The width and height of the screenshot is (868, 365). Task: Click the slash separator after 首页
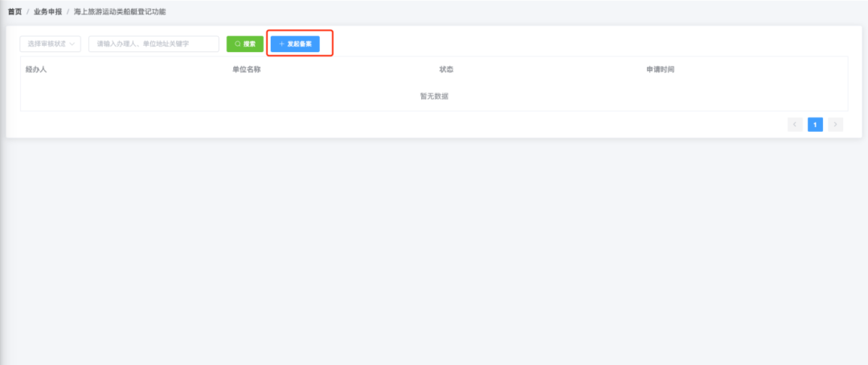coord(28,12)
